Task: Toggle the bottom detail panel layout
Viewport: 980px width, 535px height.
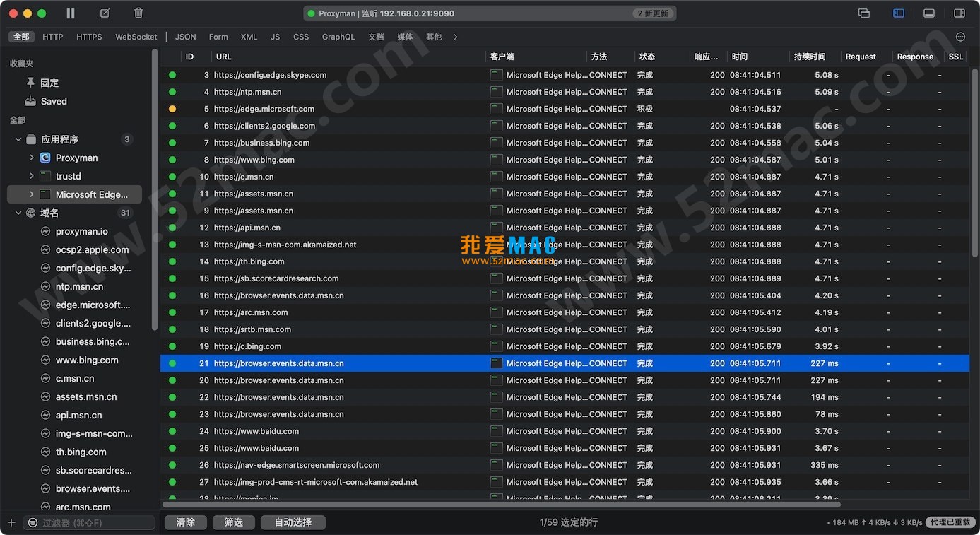Action: (929, 13)
